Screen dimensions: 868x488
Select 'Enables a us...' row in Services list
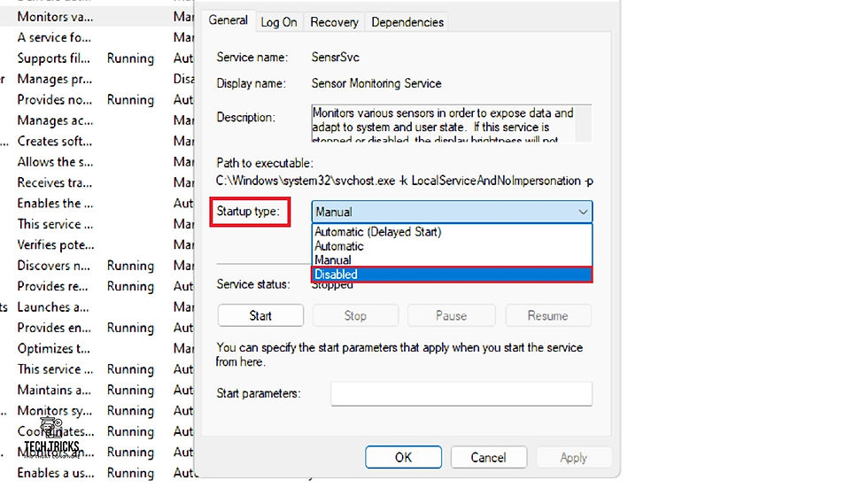tap(97, 473)
